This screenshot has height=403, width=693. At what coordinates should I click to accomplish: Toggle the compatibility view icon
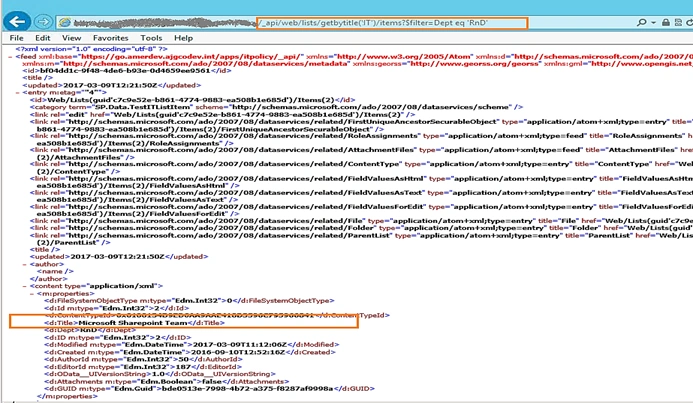(x=678, y=22)
